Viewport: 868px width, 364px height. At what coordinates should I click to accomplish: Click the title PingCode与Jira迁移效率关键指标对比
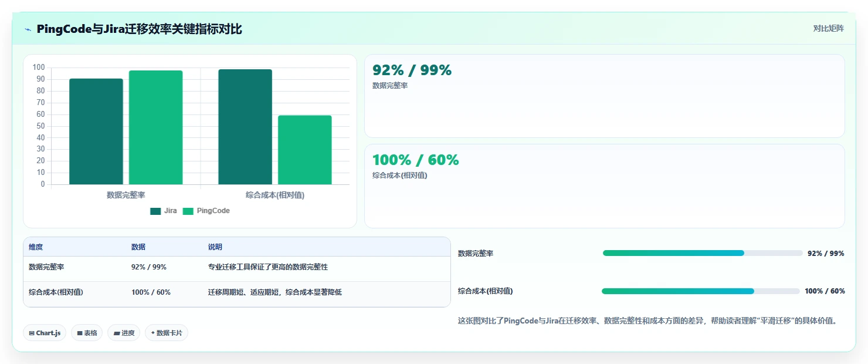[139, 29]
